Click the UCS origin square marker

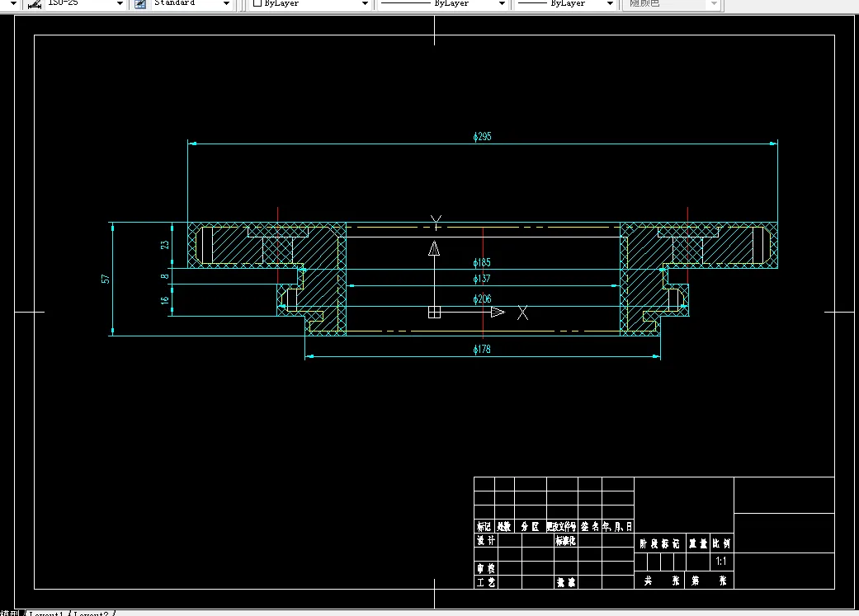434,312
